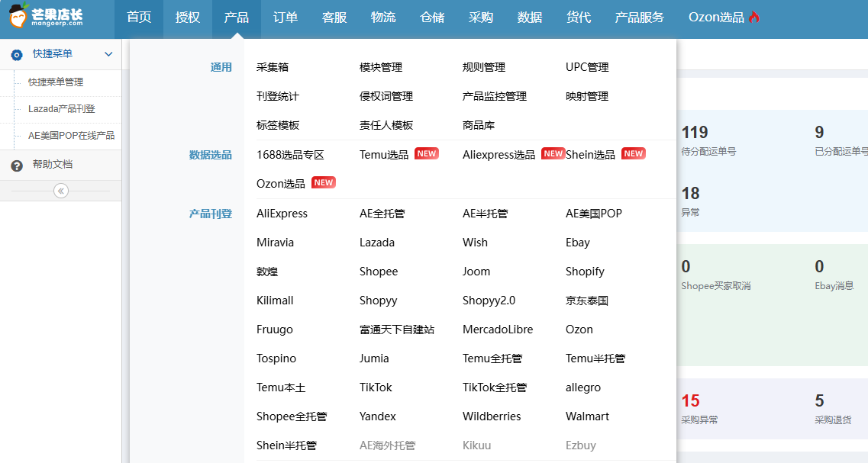Open Ebay listing link

pos(577,243)
